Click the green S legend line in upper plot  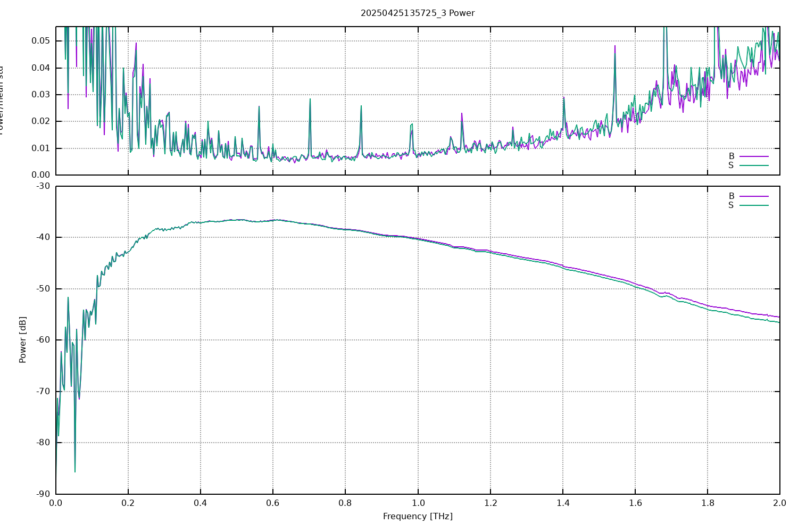click(754, 165)
